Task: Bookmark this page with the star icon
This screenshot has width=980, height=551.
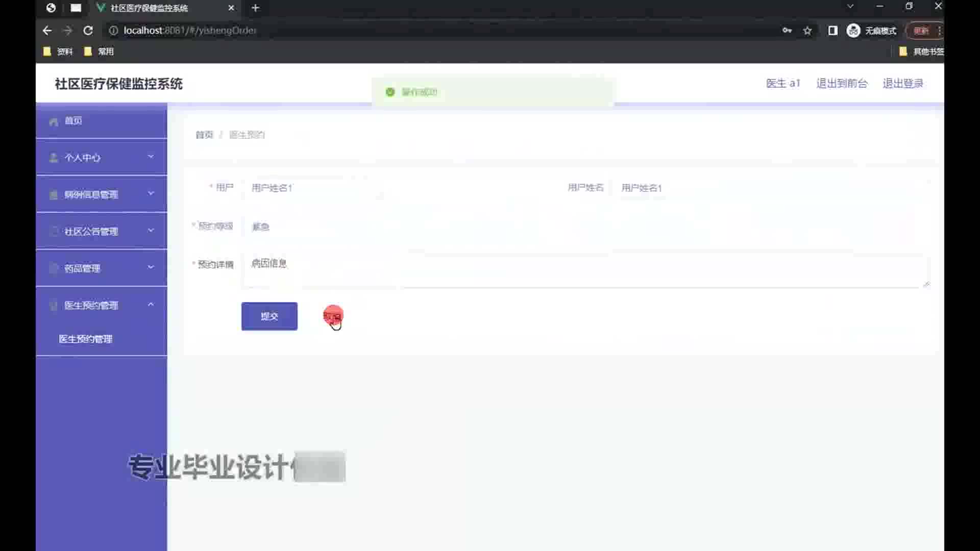Action: pos(807,31)
